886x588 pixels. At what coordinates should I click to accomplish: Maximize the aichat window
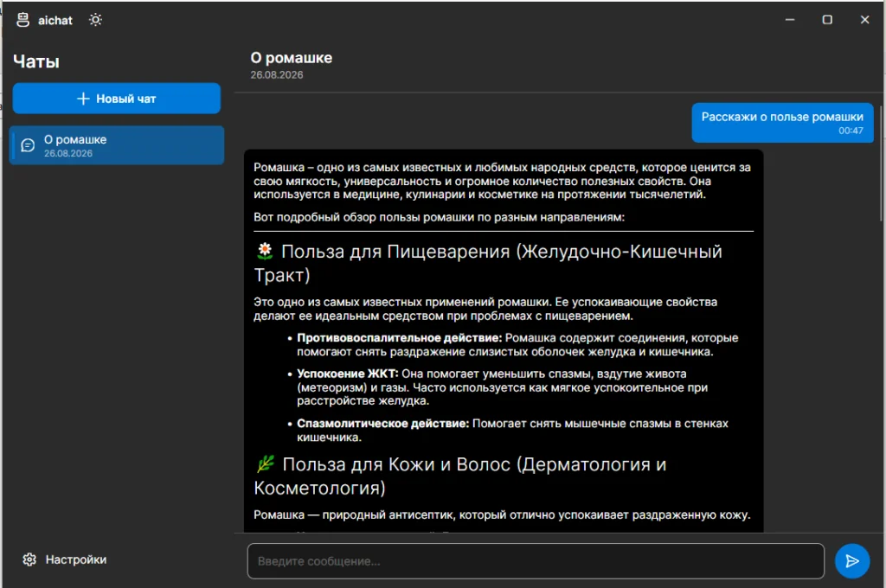click(x=827, y=20)
